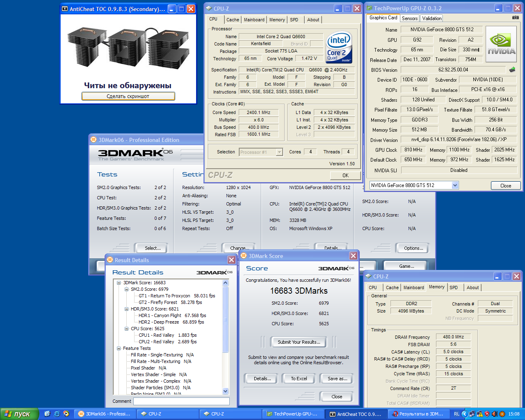Switch to 3DMark06 taskbar button
Screen dimensions: 525x420
pyautogui.click(x=105, y=414)
